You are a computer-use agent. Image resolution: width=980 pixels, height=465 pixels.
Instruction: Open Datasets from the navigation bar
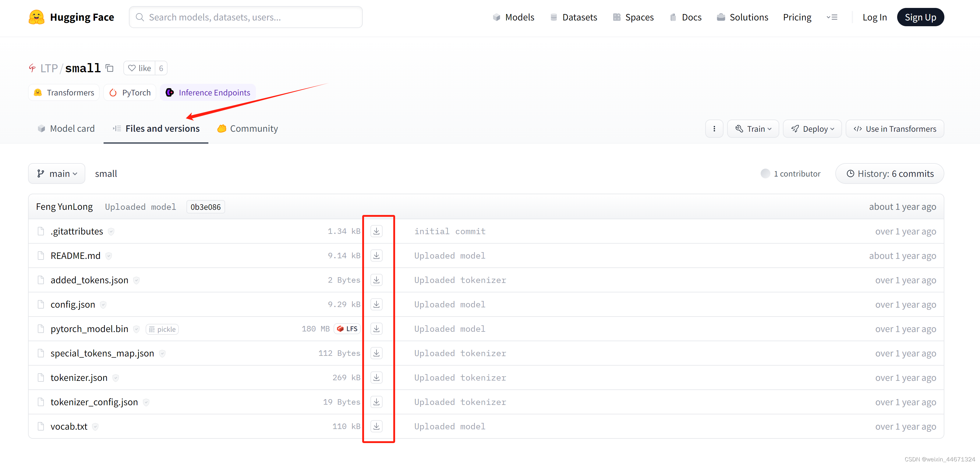[574, 17]
